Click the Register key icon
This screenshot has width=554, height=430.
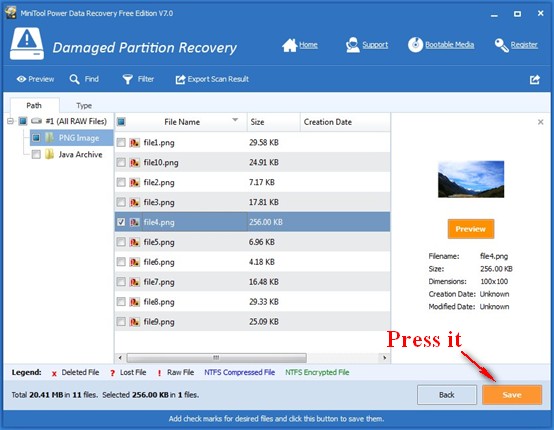(501, 45)
